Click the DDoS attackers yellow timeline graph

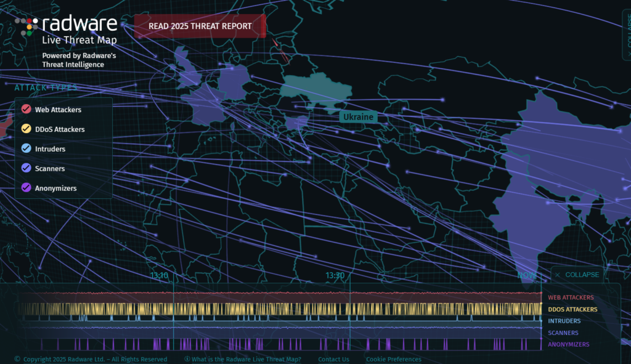(x=280, y=309)
